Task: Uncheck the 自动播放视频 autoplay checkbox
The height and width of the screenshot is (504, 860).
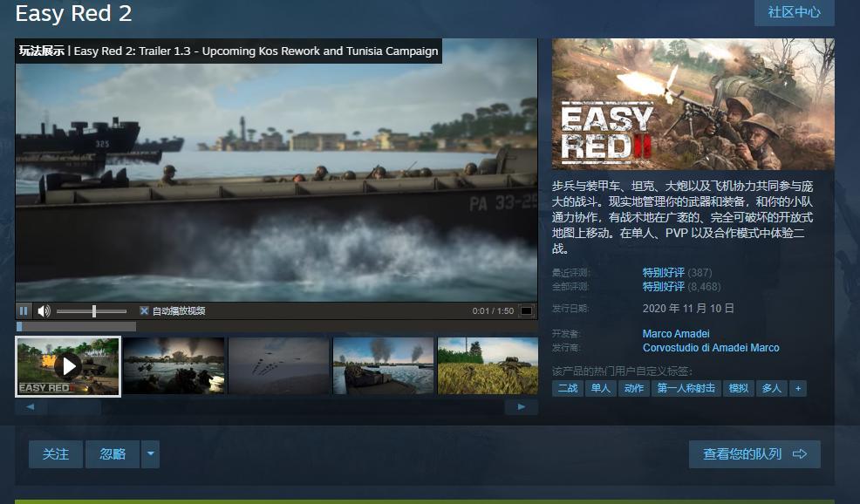Action: (x=144, y=311)
